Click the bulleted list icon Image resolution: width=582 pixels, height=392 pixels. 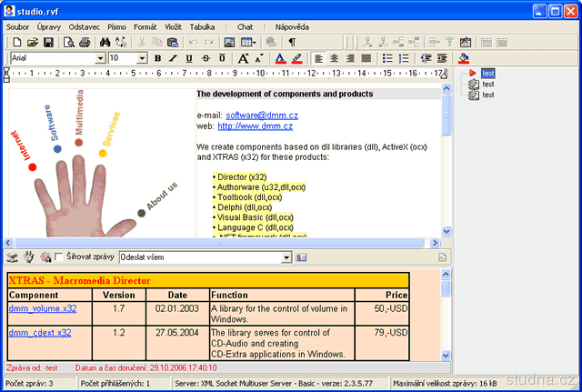[x=387, y=58]
